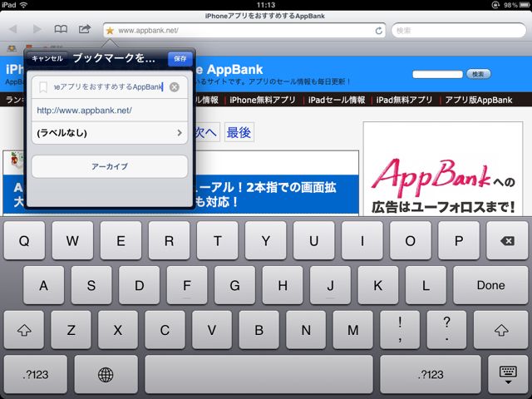Tap the Safari back arrow
Screen dimensions: 532x399
coord(13,29)
